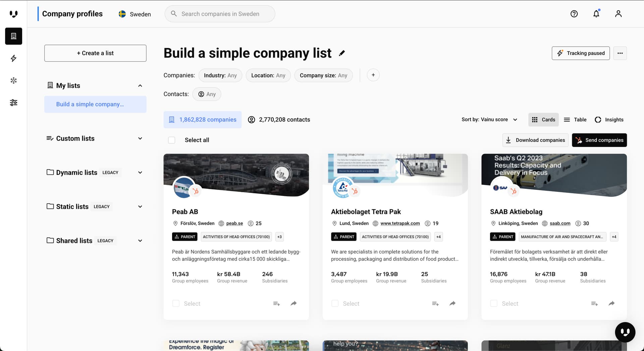This screenshot has height=351, width=644.
Task: Open SAAB Aktiebolag contacts count 30
Action: coord(582,223)
